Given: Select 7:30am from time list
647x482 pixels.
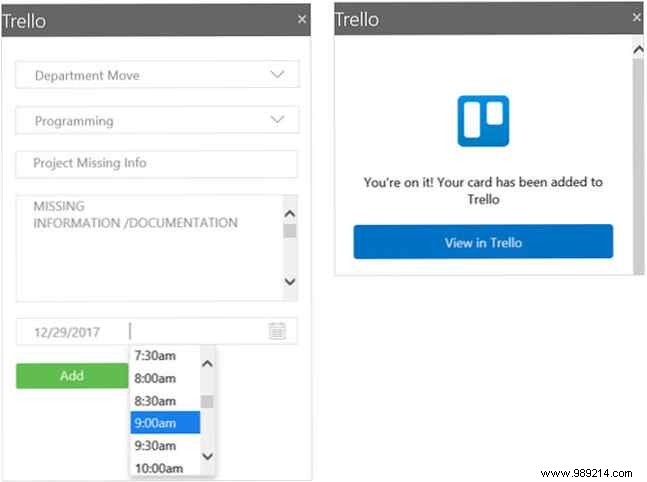Looking at the screenshot, I should point(165,356).
